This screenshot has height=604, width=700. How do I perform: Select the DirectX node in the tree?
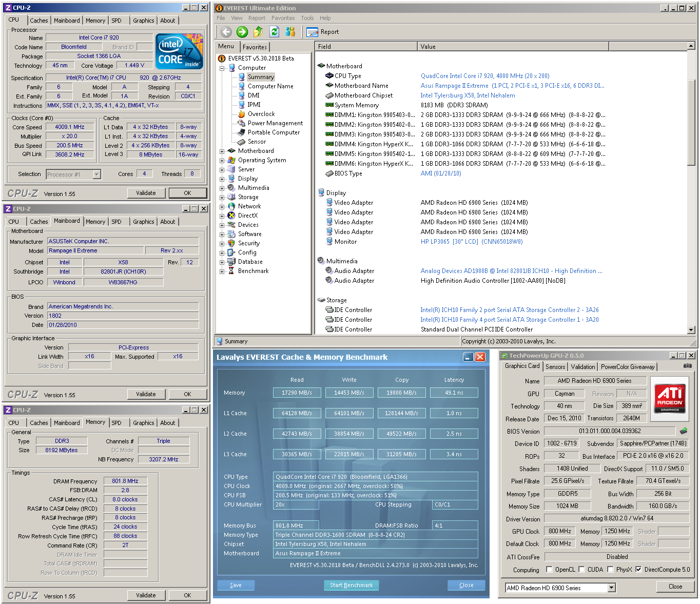coord(247,216)
